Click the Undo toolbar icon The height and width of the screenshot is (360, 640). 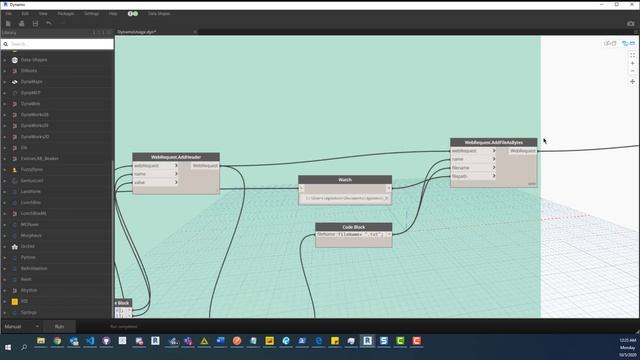pyautogui.click(x=49, y=24)
